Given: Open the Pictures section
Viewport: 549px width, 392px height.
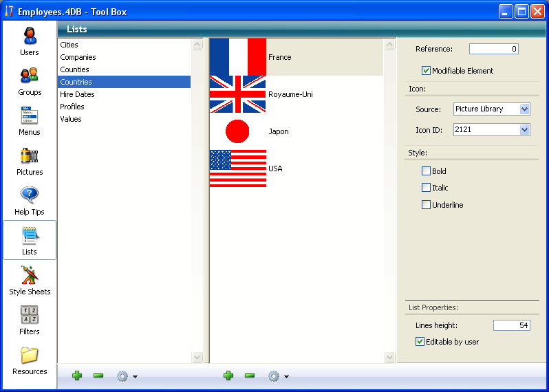Looking at the screenshot, I should [30, 161].
